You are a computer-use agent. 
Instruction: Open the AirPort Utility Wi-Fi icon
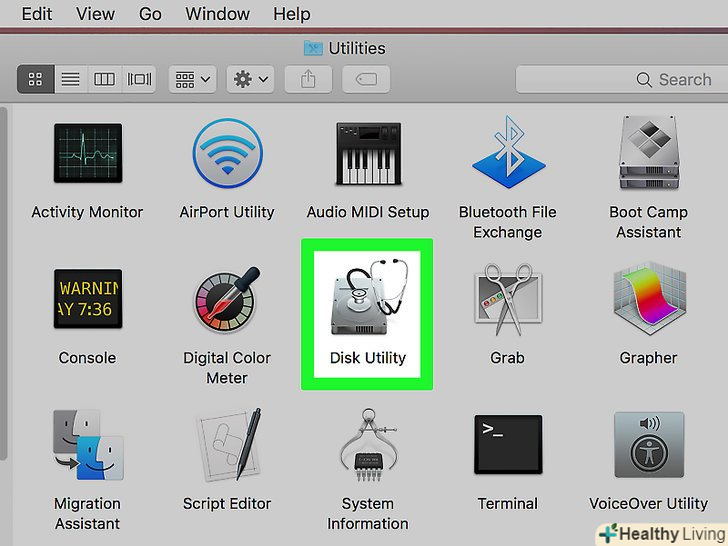point(228,153)
